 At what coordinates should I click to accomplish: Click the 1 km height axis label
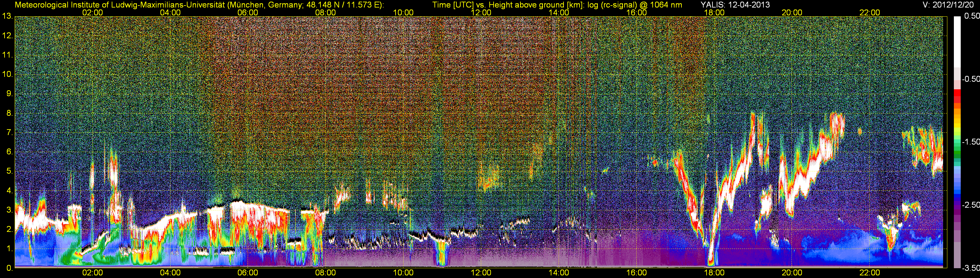click(x=9, y=249)
